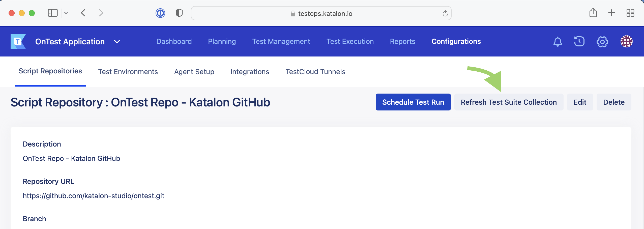
Task: Open the user profile avatar
Action: tap(626, 41)
